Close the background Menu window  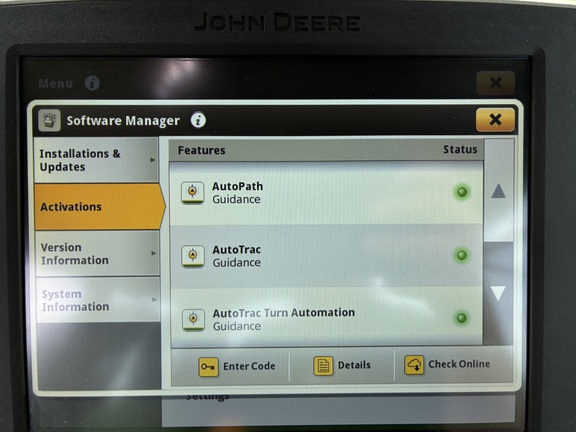(x=496, y=83)
